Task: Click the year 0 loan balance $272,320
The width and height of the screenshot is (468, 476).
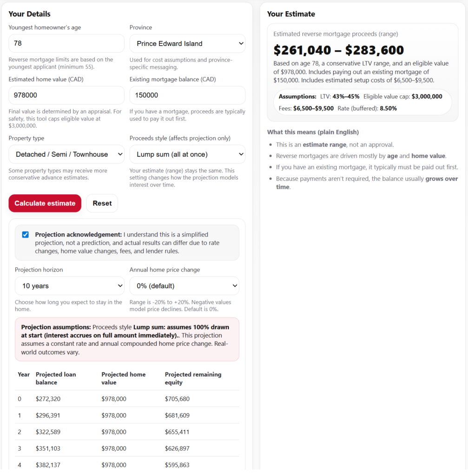Action: (48, 399)
